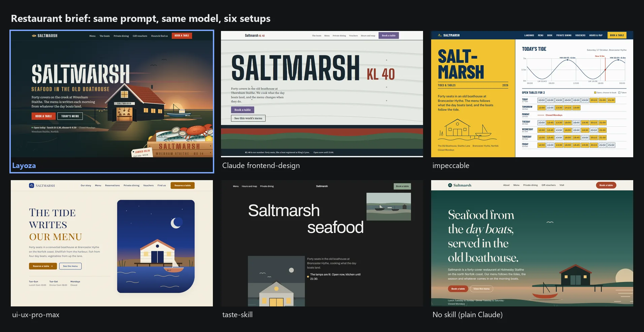Open 'The boats' in Layoza mockup navigation
The width and height of the screenshot is (644, 332).
coord(104,36)
